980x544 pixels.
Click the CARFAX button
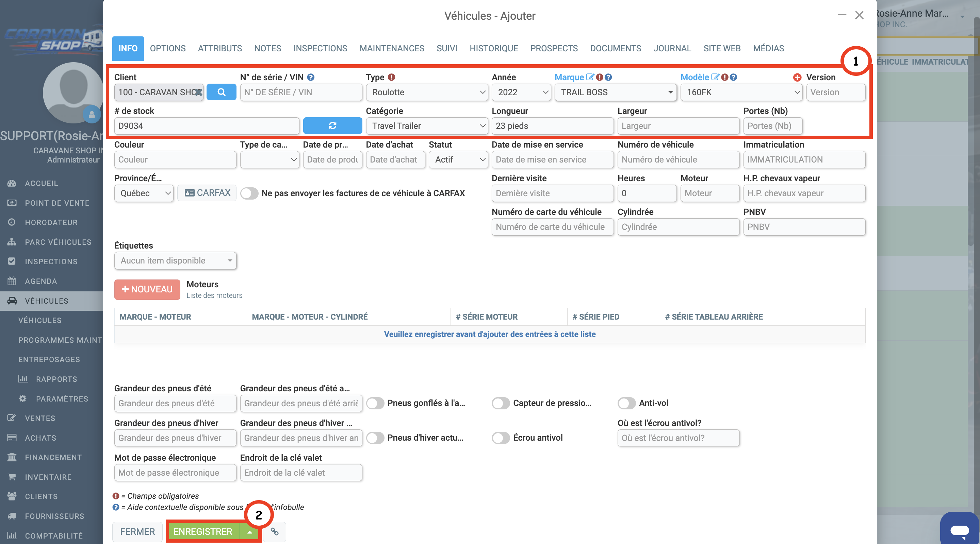(207, 193)
